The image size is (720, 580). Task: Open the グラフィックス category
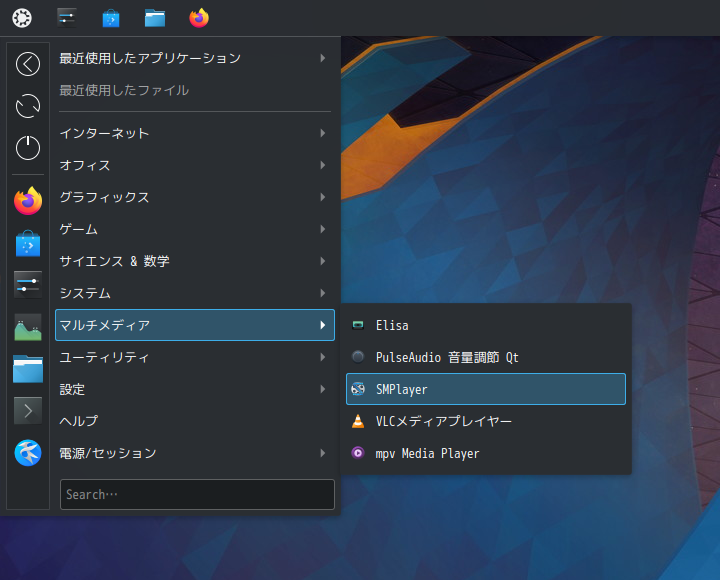[x=195, y=197]
